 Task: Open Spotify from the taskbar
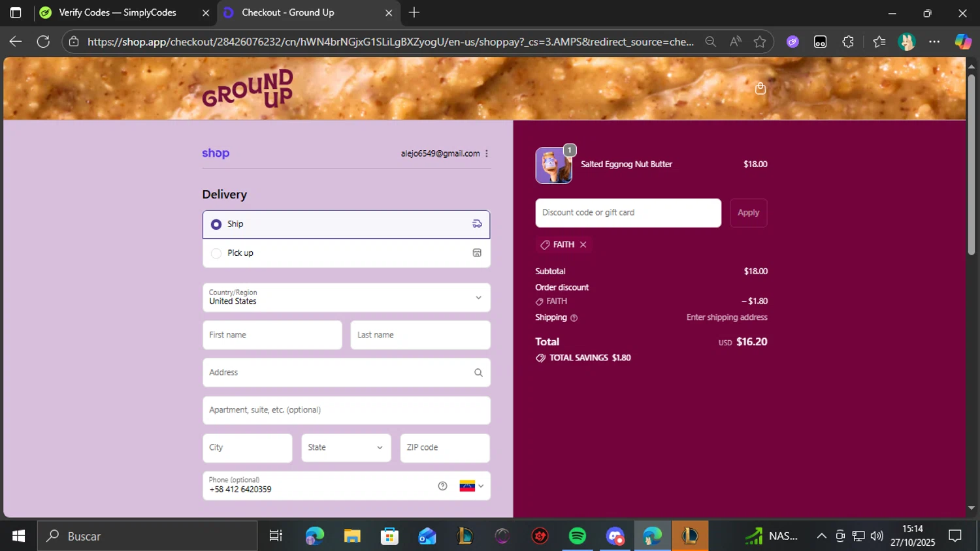(x=578, y=536)
